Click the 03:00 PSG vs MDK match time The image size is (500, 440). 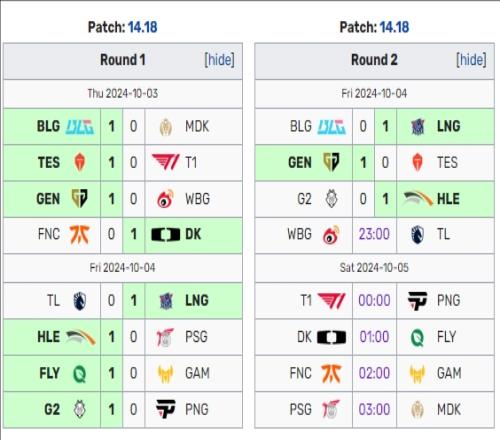coord(374,410)
